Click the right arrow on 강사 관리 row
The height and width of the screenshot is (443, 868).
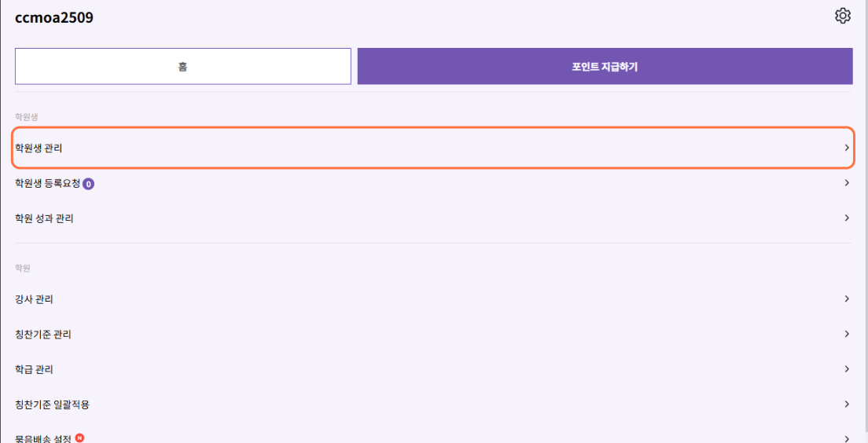point(847,298)
